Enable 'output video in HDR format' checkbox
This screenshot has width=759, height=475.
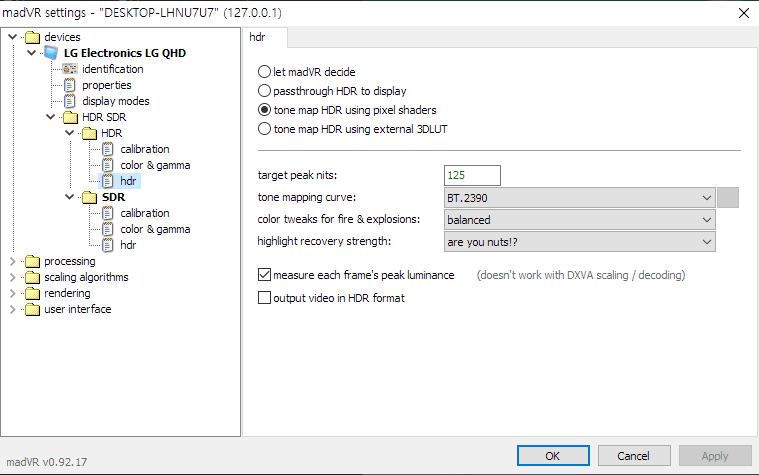(x=265, y=298)
